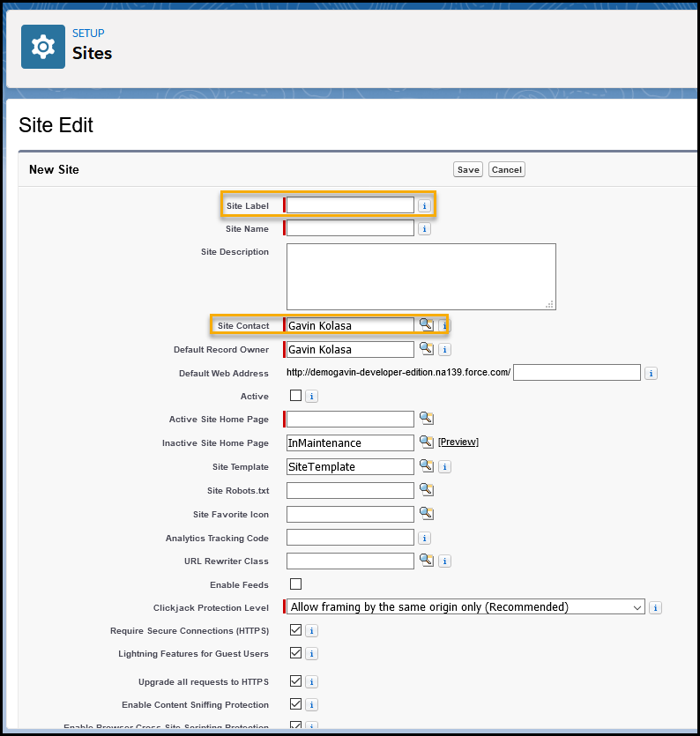Tick the Enable Feeds checkbox

click(x=295, y=584)
